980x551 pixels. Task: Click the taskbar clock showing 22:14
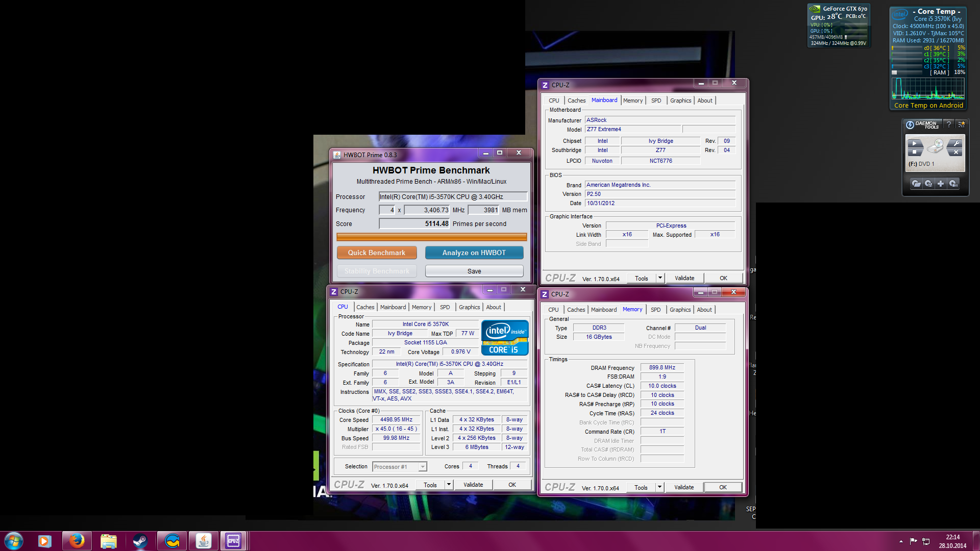tap(952, 541)
